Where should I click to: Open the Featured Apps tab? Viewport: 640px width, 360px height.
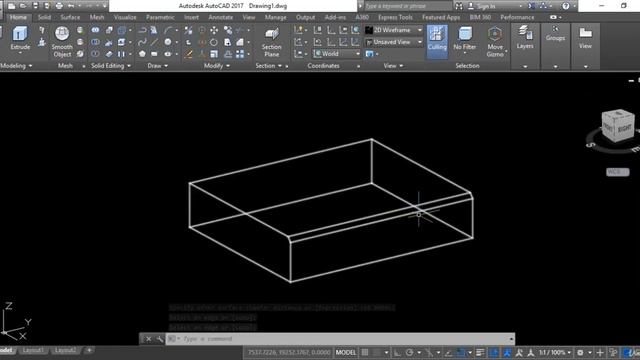coord(441,17)
